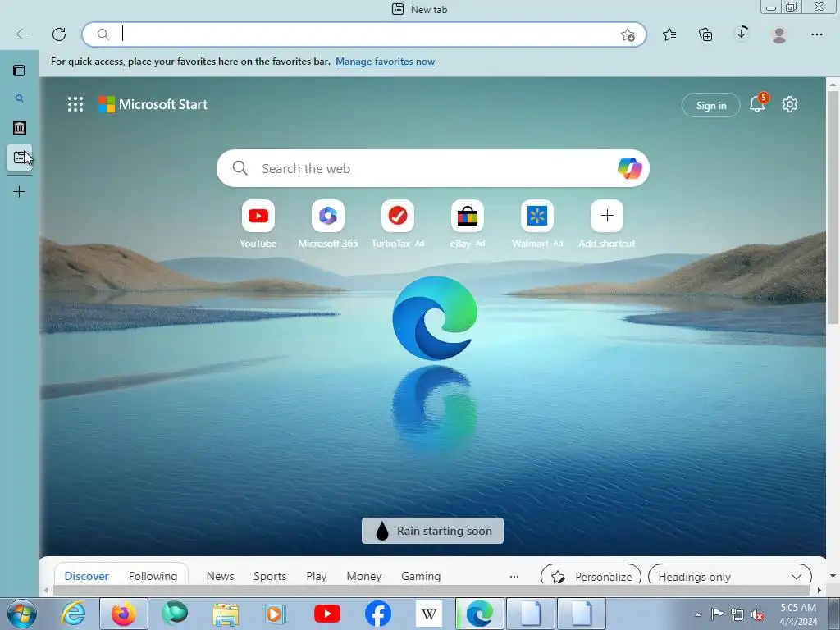Add a new tab with plus icon
This screenshot has height=630, width=840.
(20, 191)
